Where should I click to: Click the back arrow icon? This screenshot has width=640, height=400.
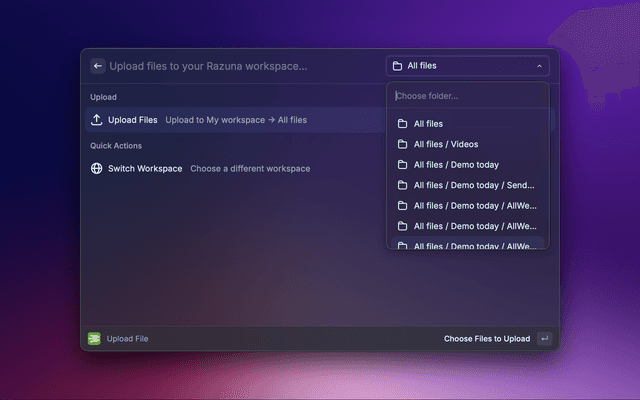(98, 66)
